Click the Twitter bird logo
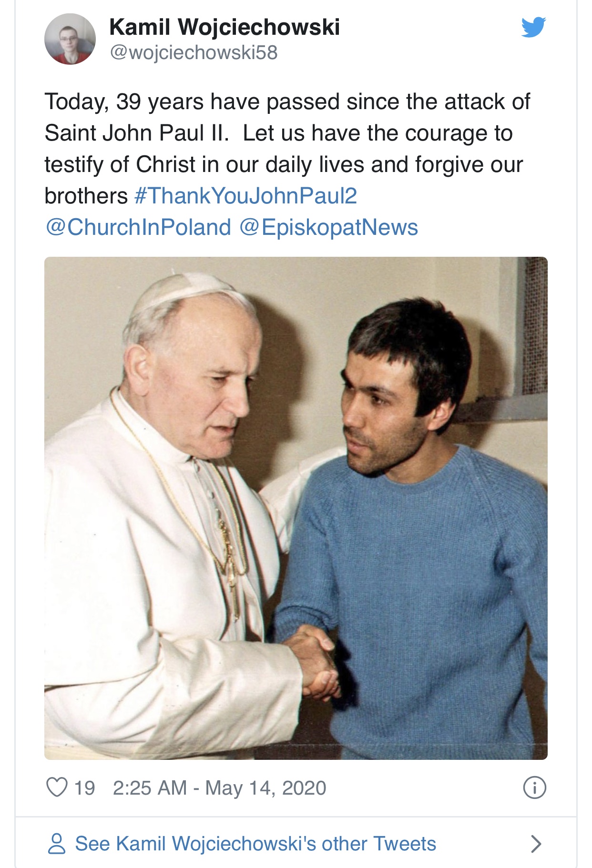 click(x=533, y=27)
